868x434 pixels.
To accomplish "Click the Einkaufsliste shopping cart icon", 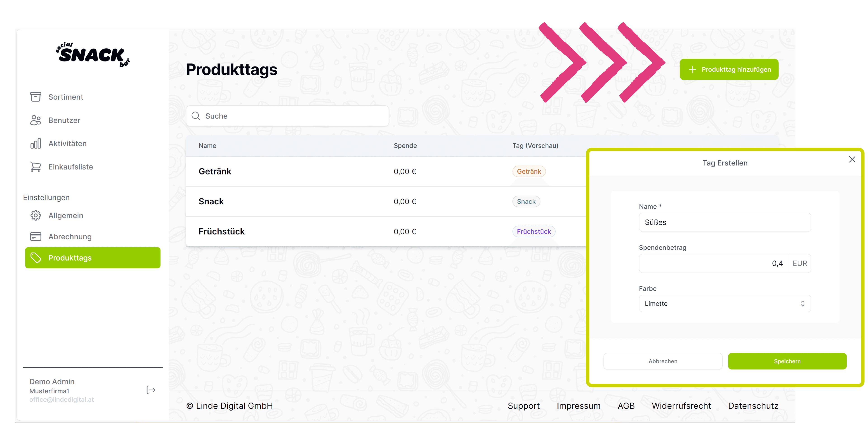I will point(35,167).
